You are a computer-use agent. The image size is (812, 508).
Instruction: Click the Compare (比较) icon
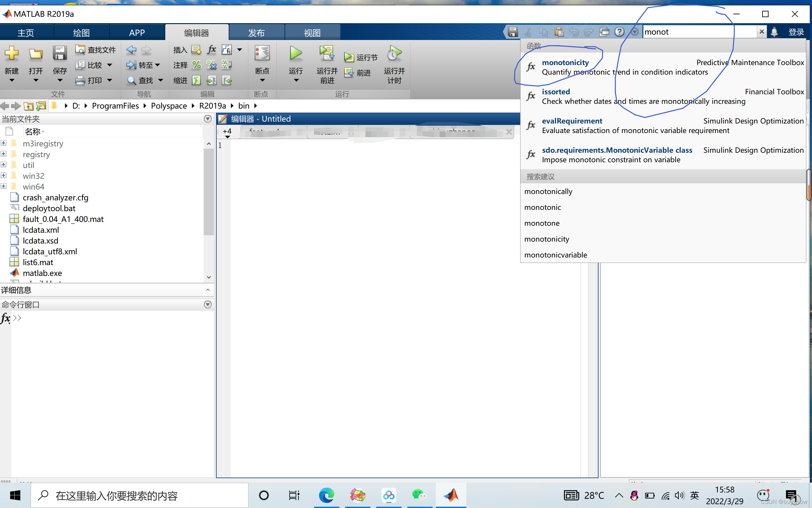click(80, 65)
